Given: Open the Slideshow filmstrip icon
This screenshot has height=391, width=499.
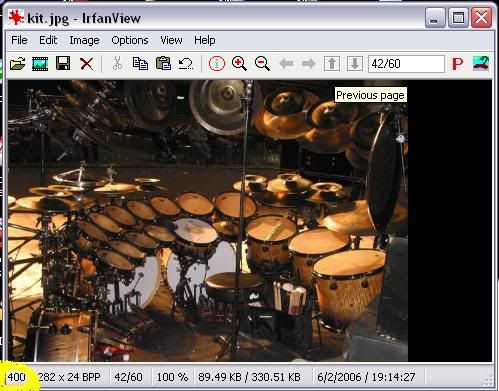Looking at the screenshot, I should pyautogui.click(x=40, y=63).
